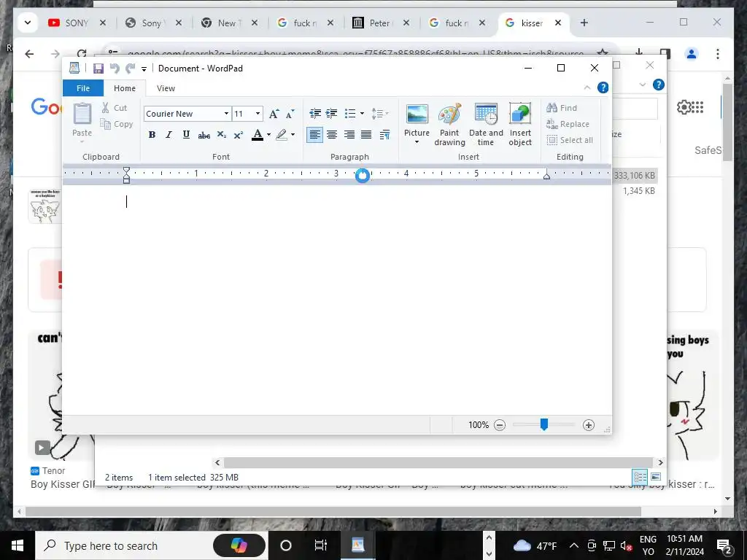Click the Windows Start button
Screen dimensions: 747x560
pos(18,545)
